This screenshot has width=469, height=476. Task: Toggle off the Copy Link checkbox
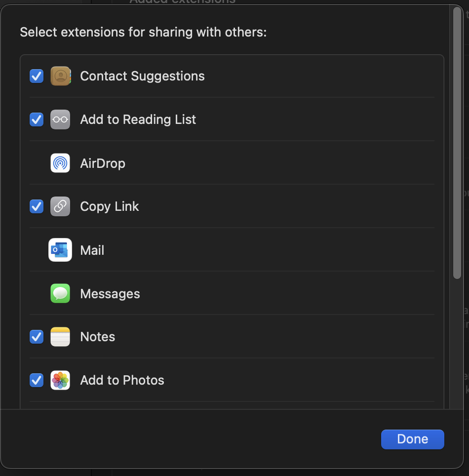tap(37, 206)
